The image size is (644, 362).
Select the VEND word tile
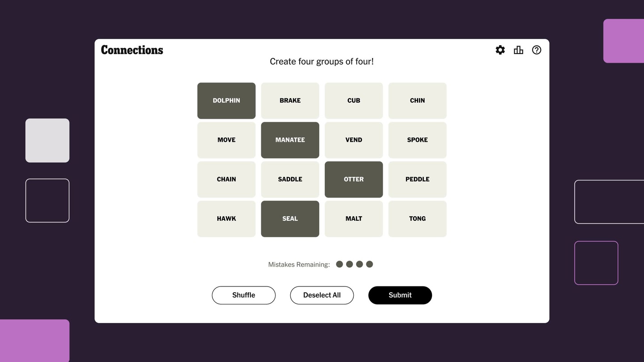click(353, 140)
